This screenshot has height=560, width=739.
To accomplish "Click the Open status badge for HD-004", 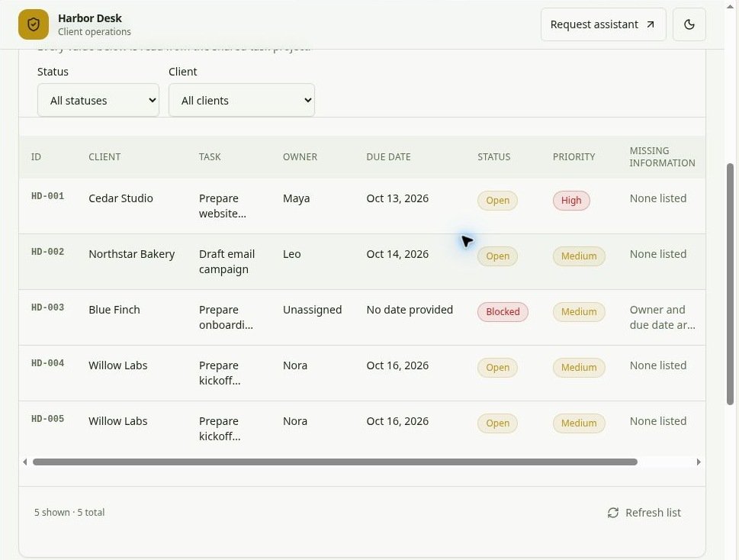I will pos(497,367).
